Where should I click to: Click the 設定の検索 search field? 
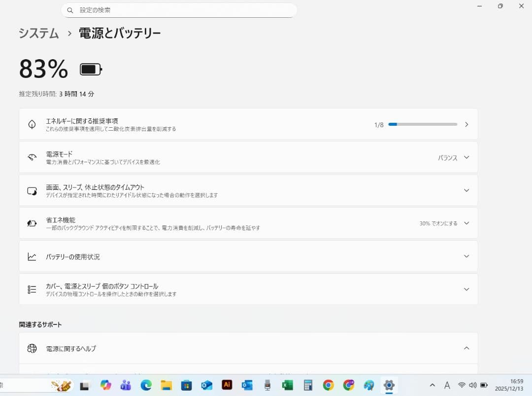[179, 10]
